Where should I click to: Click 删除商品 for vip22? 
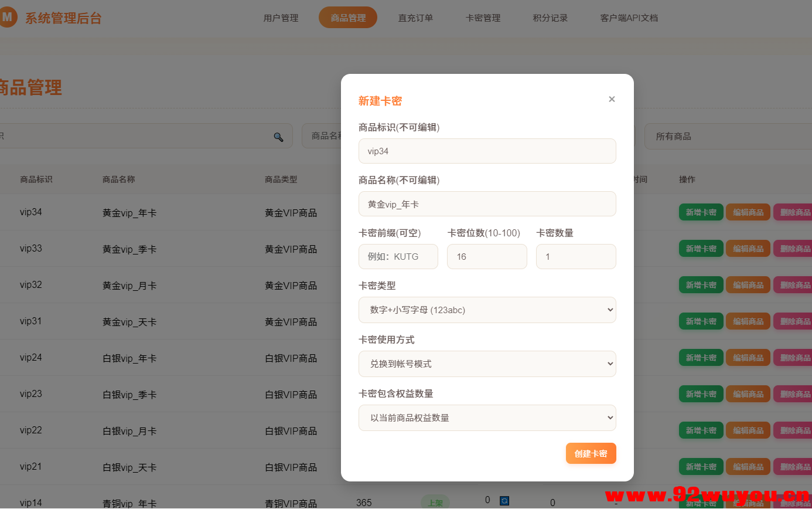pos(795,430)
